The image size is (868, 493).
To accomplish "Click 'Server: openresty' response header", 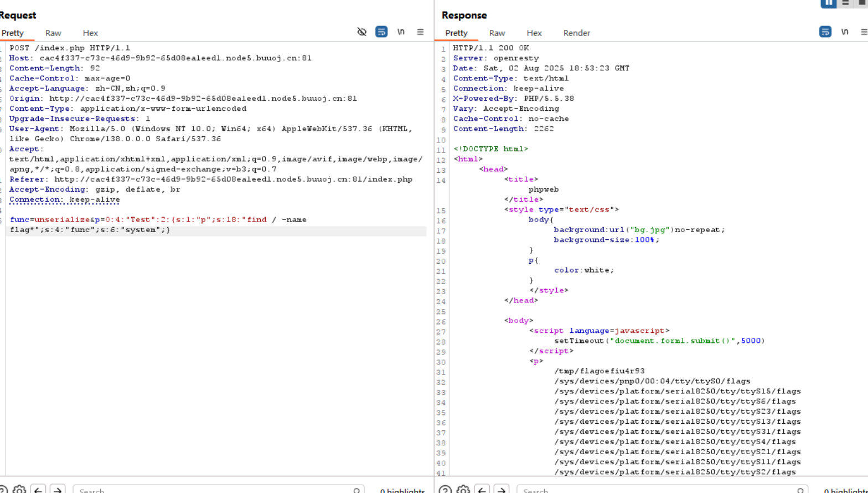I will pos(496,58).
